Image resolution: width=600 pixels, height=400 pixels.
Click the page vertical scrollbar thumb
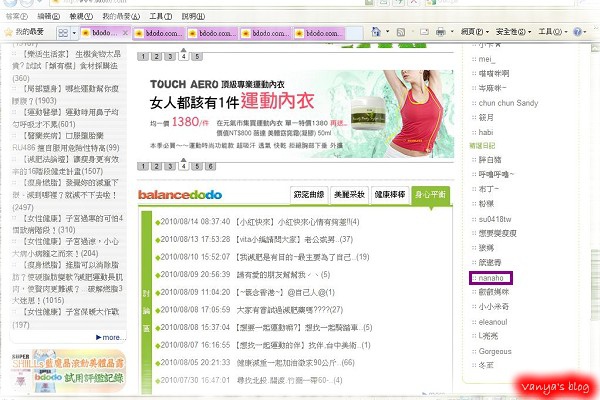click(x=595, y=286)
